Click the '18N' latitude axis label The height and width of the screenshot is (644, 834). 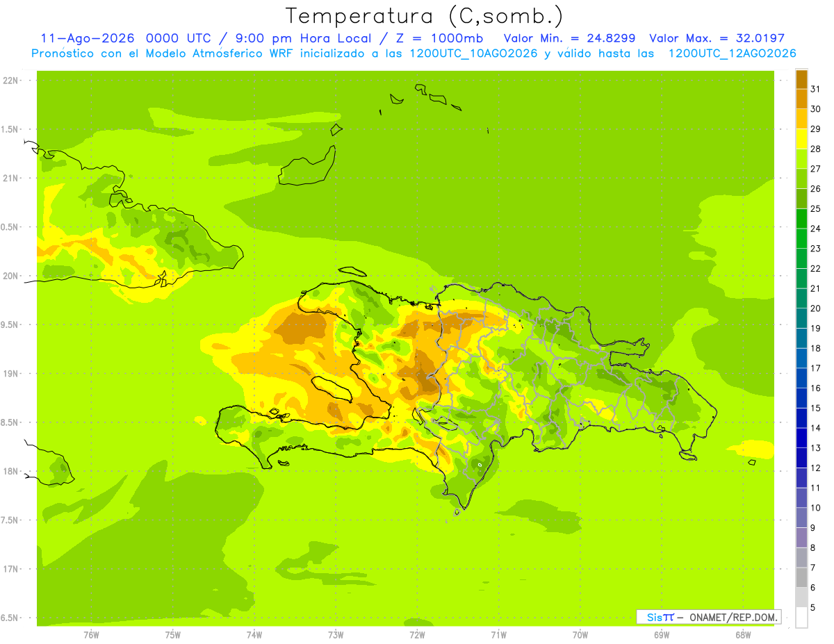coord(10,472)
